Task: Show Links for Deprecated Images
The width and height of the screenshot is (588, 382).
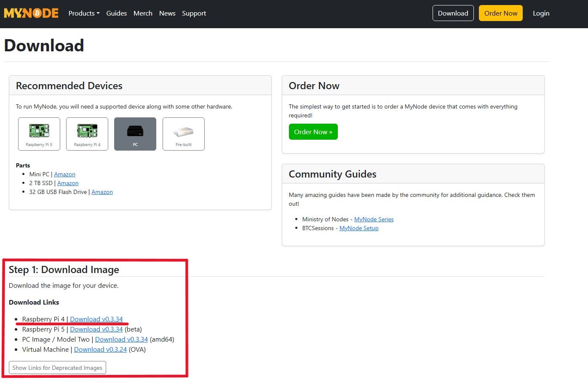Action: [57, 367]
